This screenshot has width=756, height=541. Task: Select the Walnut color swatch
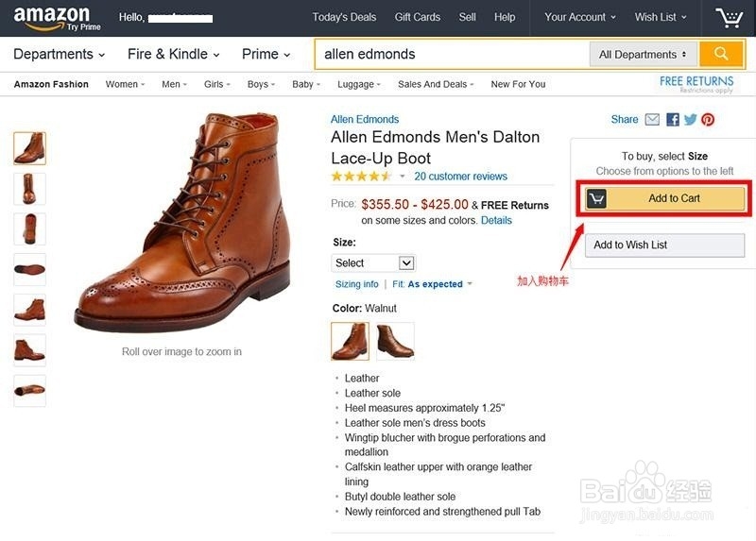351,341
